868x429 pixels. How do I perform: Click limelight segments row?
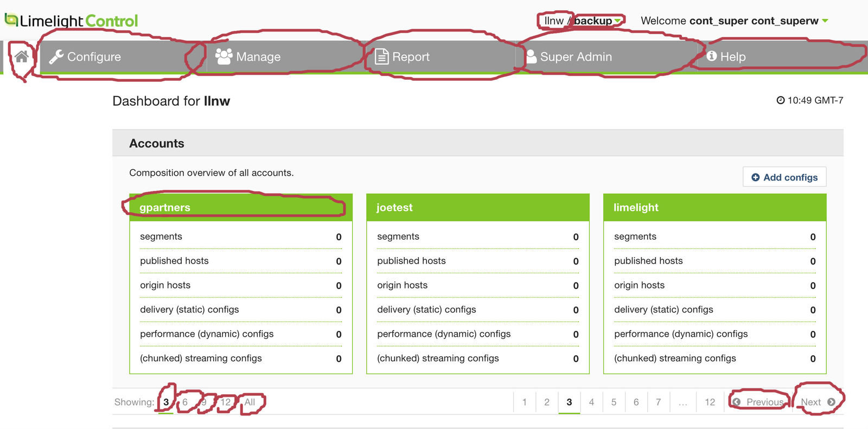click(715, 236)
